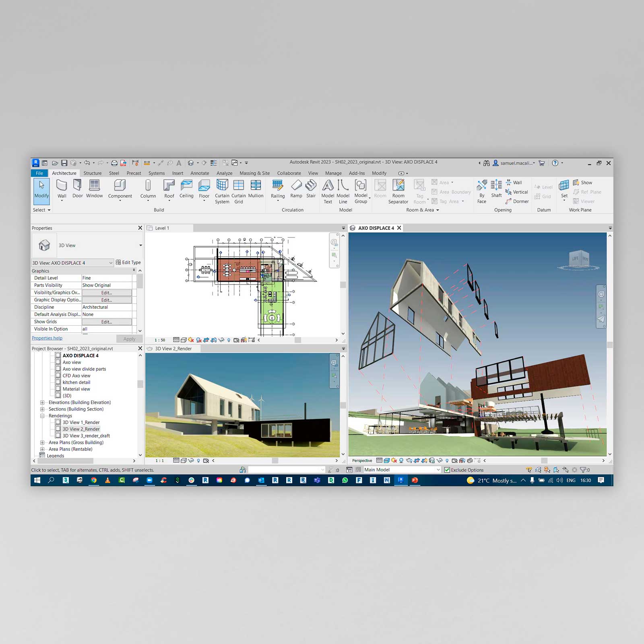Toggle the Exclude Options checkbox
This screenshot has height=644, width=644.
tap(447, 470)
